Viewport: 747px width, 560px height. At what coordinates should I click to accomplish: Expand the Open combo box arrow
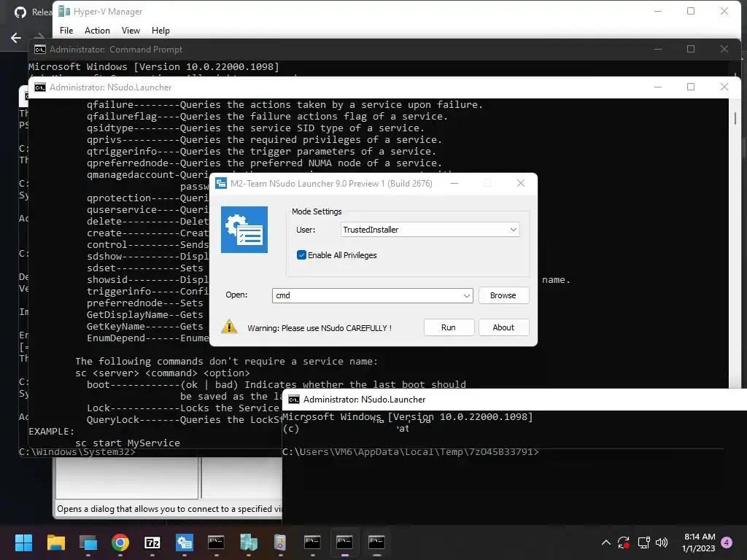tap(467, 296)
